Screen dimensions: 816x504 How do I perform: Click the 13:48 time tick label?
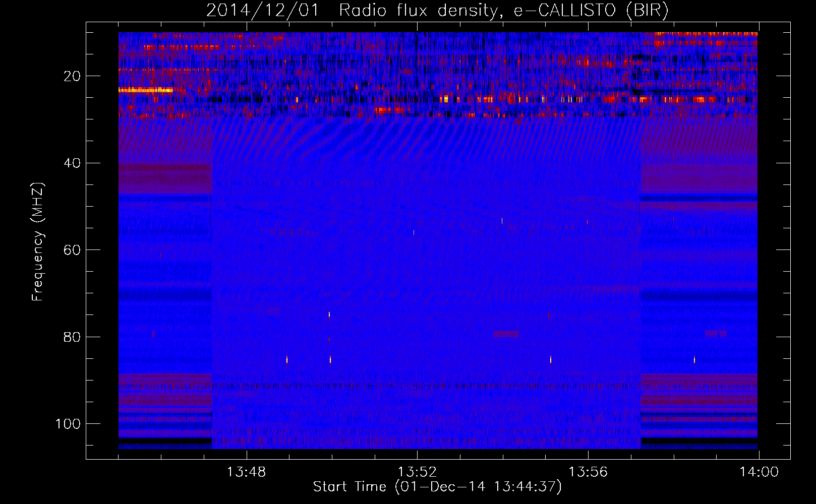(x=246, y=472)
